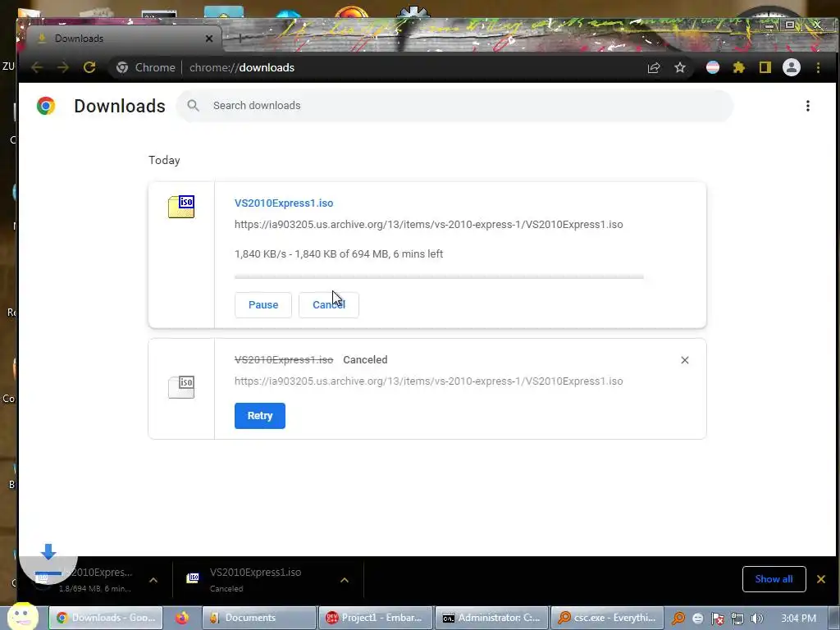Click the Start button smiley orb
840x630 pixels.
coord(22,616)
